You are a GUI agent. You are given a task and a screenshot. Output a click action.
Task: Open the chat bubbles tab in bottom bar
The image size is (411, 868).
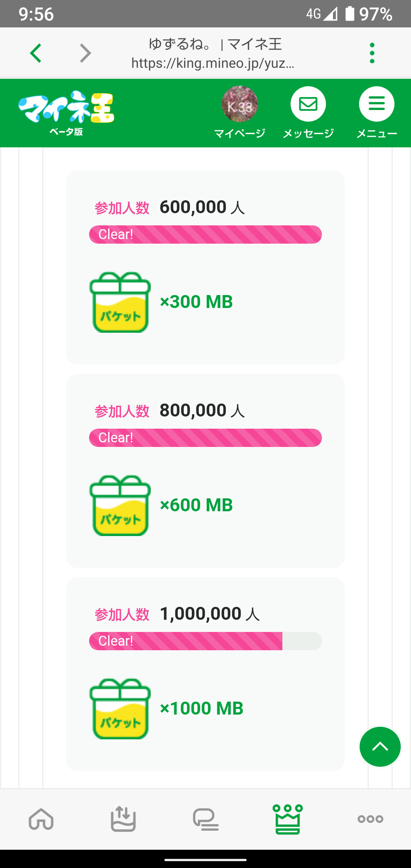coord(205,819)
